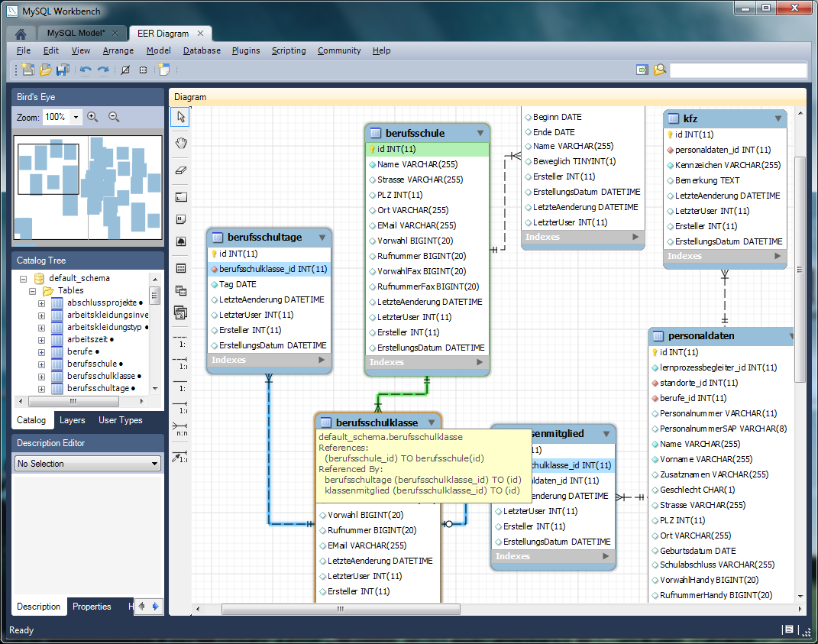Click next-tab arrow beside Properties tab
This screenshot has width=818, height=644.
click(155, 607)
